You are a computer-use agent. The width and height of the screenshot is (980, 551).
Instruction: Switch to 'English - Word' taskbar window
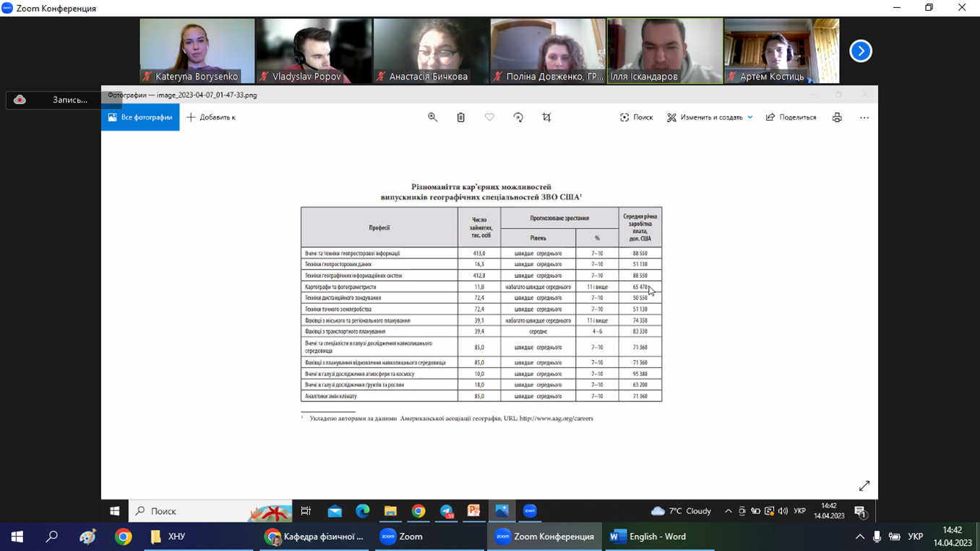(x=648, y=537)
